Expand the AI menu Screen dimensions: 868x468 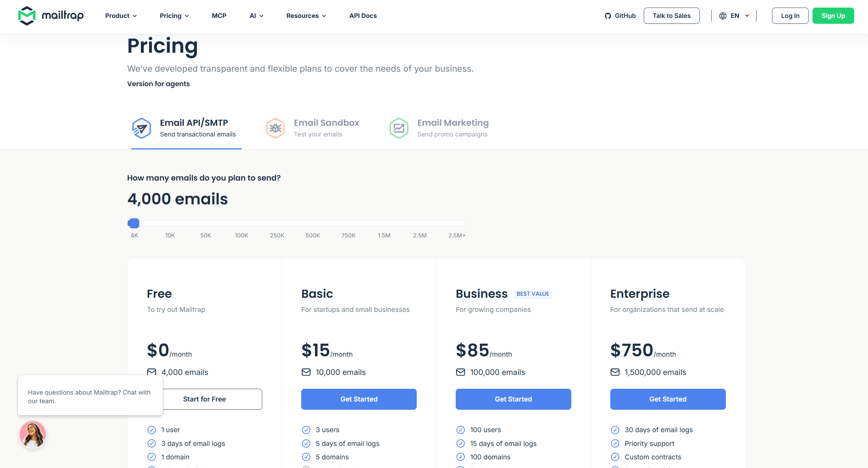tap(256, 16)
